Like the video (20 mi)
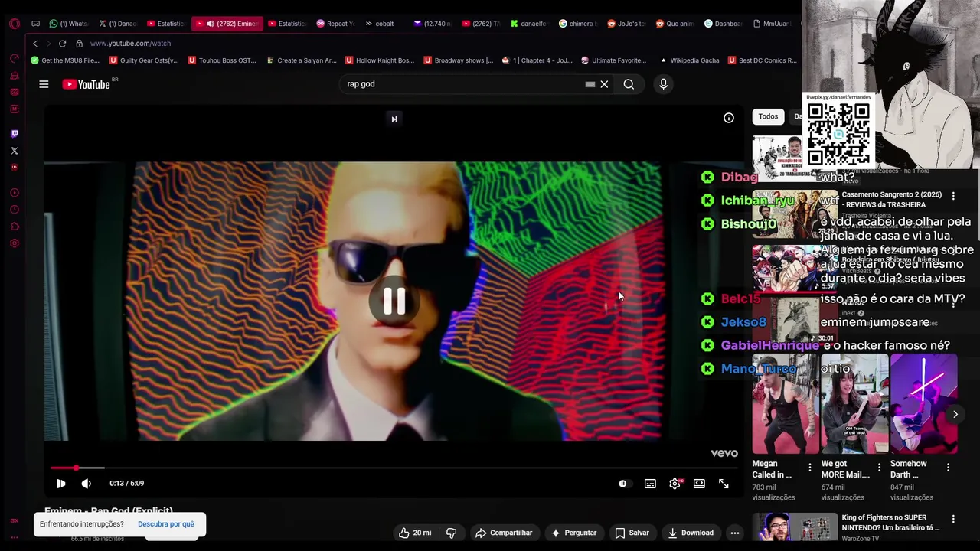The width and height of the screenshot is (980, 551). pyautogui.click(x=414, y=533)
